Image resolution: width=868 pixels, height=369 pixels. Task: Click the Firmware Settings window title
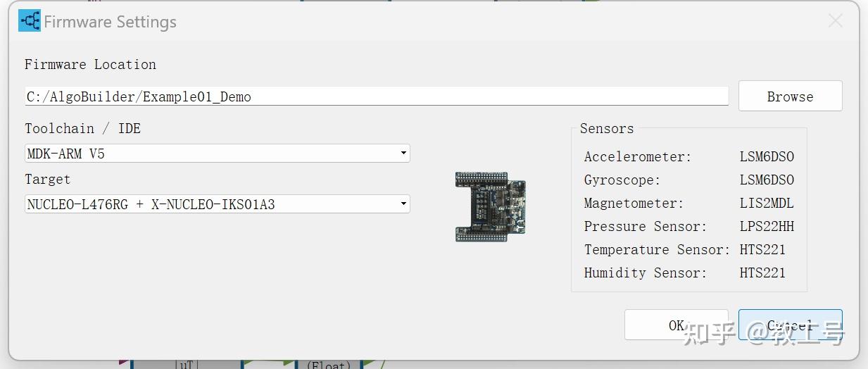110,22
